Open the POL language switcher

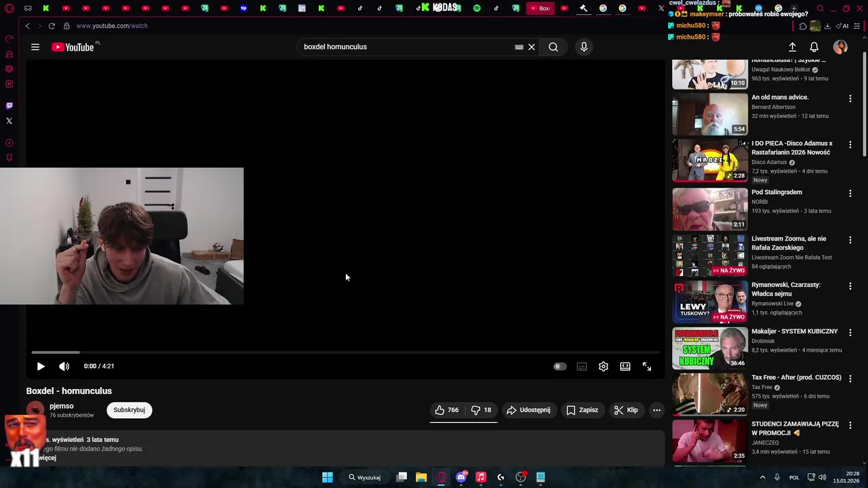pyautogui.click(x=794, y=477)
